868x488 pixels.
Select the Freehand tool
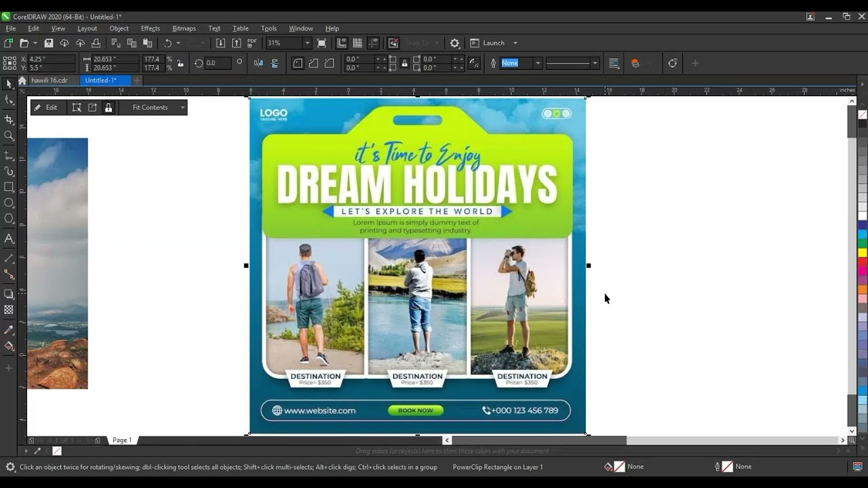tap(9, 155)
